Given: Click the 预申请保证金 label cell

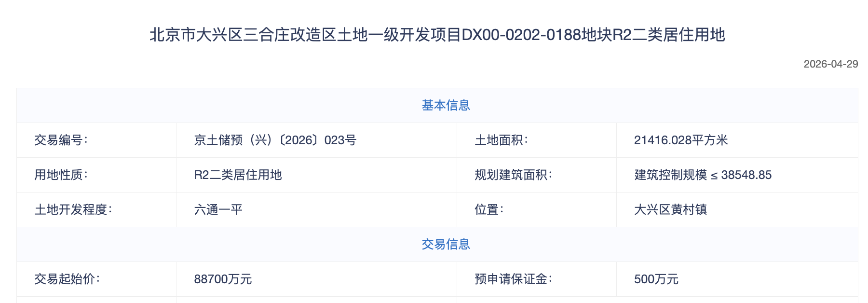Looking at the screenshot, I should (x=513, y=279).
